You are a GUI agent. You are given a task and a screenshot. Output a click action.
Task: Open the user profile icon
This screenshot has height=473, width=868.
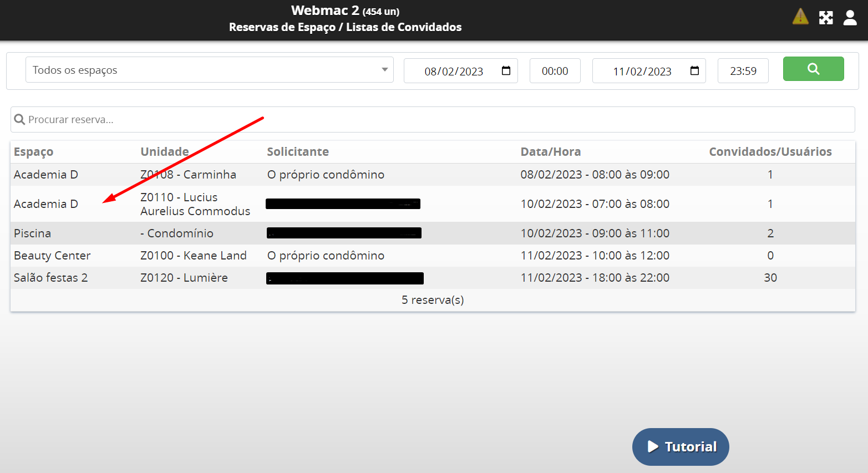850,18
